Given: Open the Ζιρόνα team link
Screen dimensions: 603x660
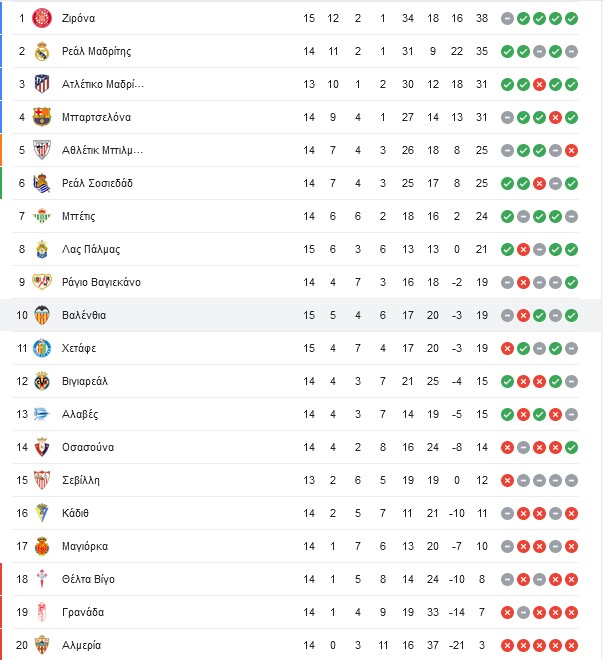Looking at the screenshot, I should (78, 18).
